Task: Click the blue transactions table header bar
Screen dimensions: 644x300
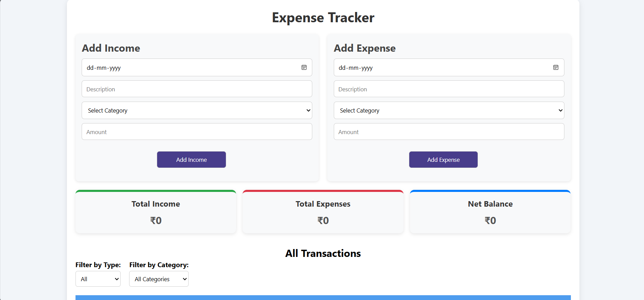Action: (323, 298)
